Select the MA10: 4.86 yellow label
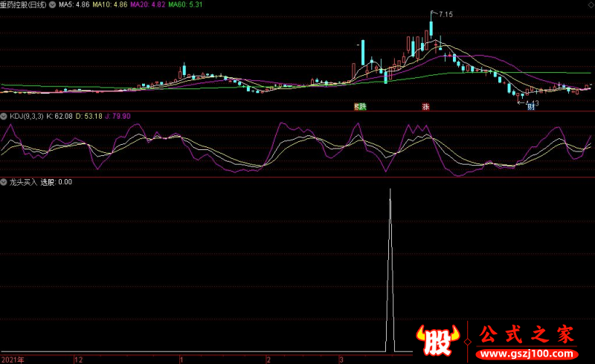595x364 pixels. click(x=110, y=5)
